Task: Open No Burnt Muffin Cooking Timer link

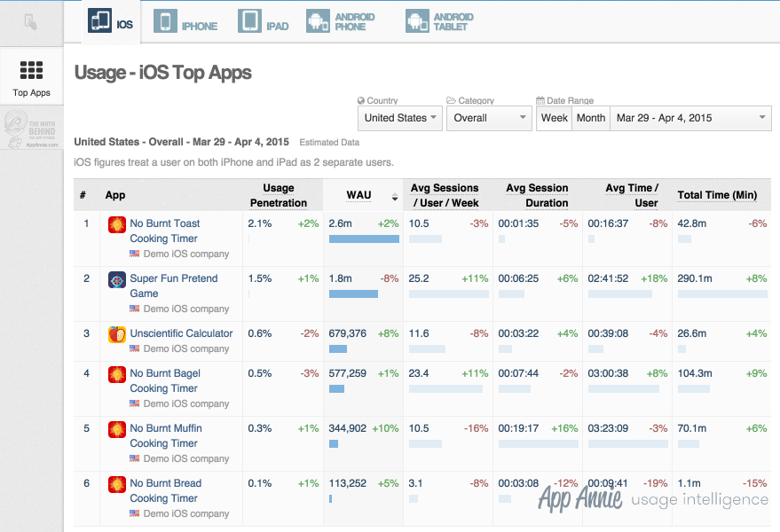Action: (166, 435)
